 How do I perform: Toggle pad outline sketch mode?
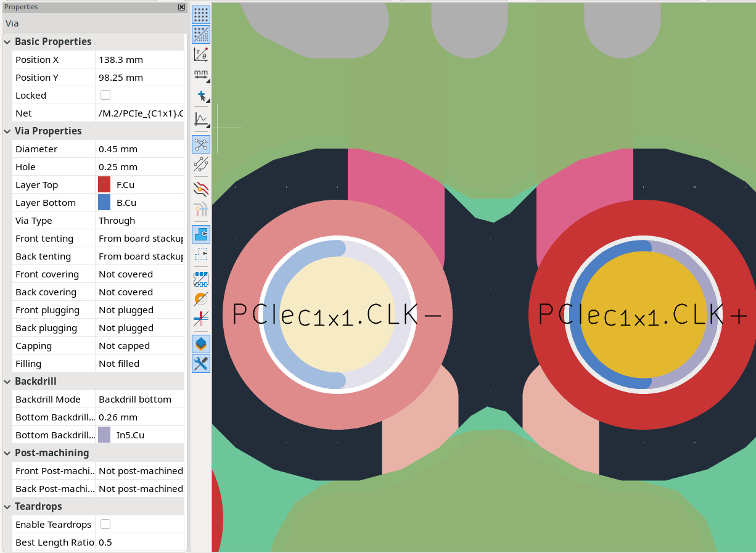click(201, 279)
